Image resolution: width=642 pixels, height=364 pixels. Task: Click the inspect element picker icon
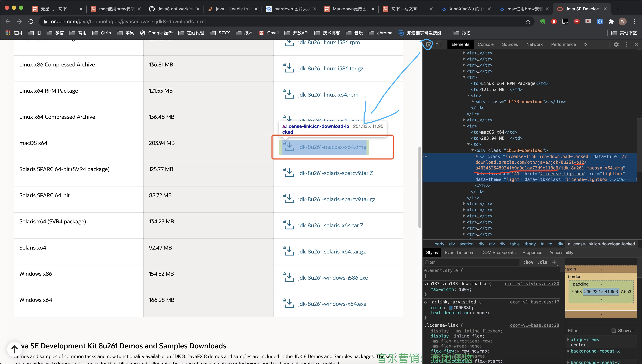pyautogui.click(x=428, y=44)
